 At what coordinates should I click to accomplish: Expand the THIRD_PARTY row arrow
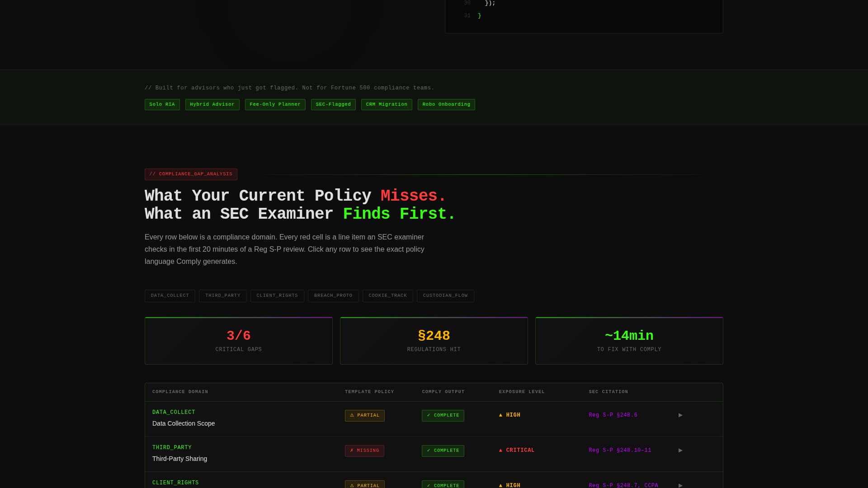point(680,450)
